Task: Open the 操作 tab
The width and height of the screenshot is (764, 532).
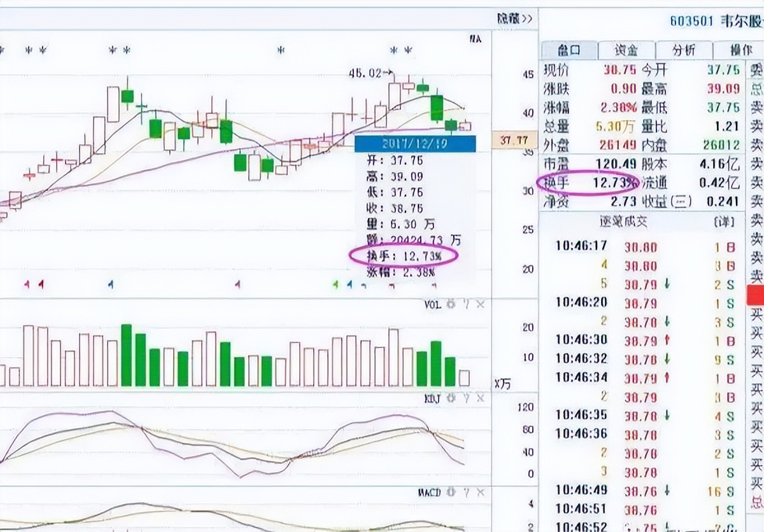Action: click(x=740, y=50)
